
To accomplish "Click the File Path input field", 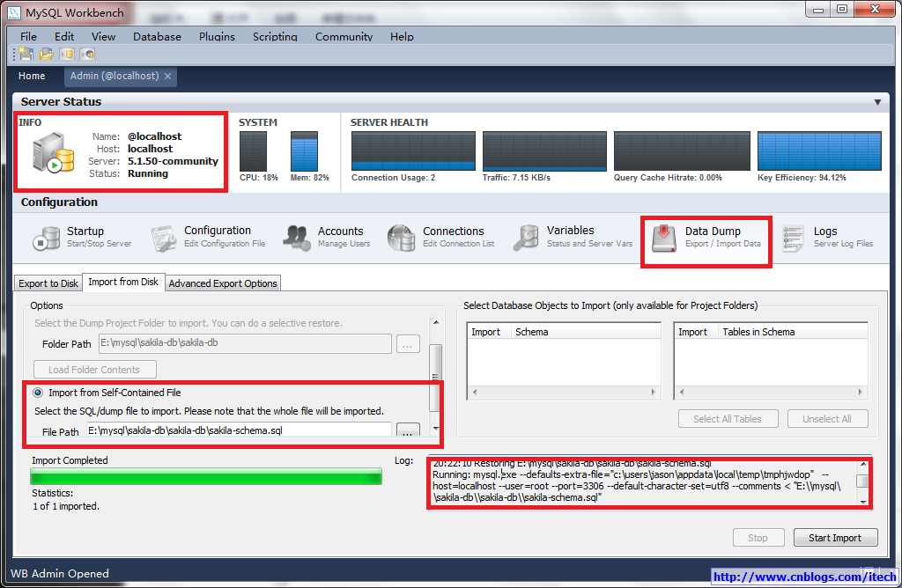I will (238, 430).
